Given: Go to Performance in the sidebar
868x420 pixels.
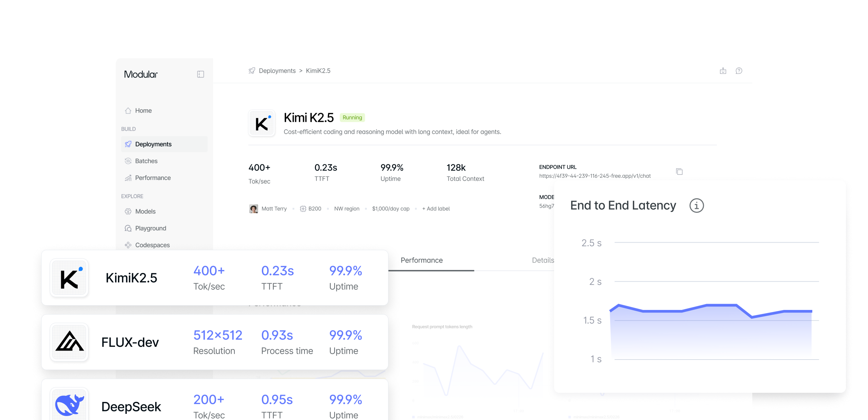Looking at the screenshot, I should [x=153, y=178].
